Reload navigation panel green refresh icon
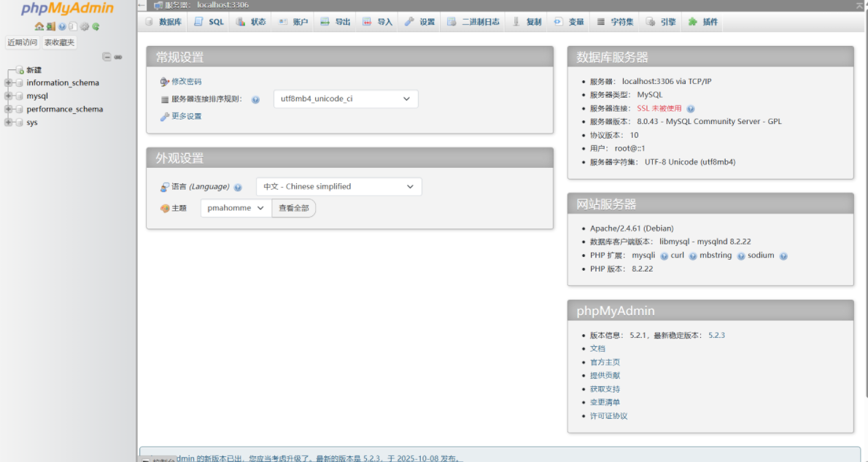The height and width of the screenshot is (462, 868). (96, 26)
